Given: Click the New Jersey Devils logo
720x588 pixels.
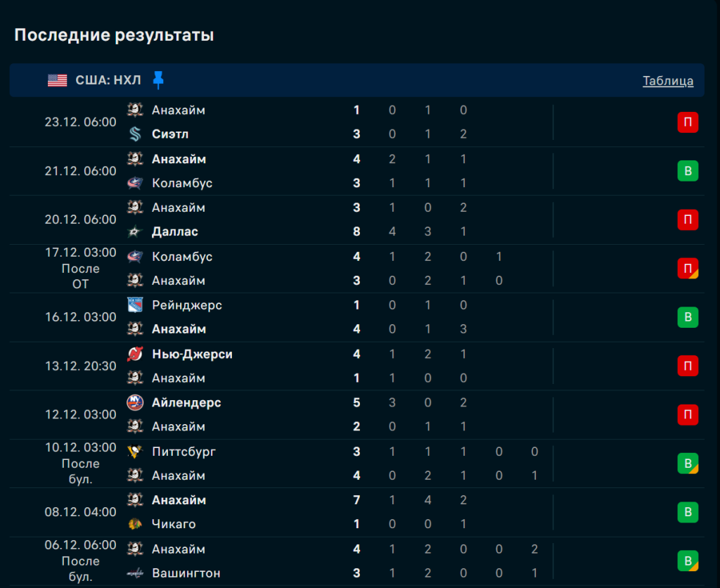Looking at the screenshot, I should [135, 354].
